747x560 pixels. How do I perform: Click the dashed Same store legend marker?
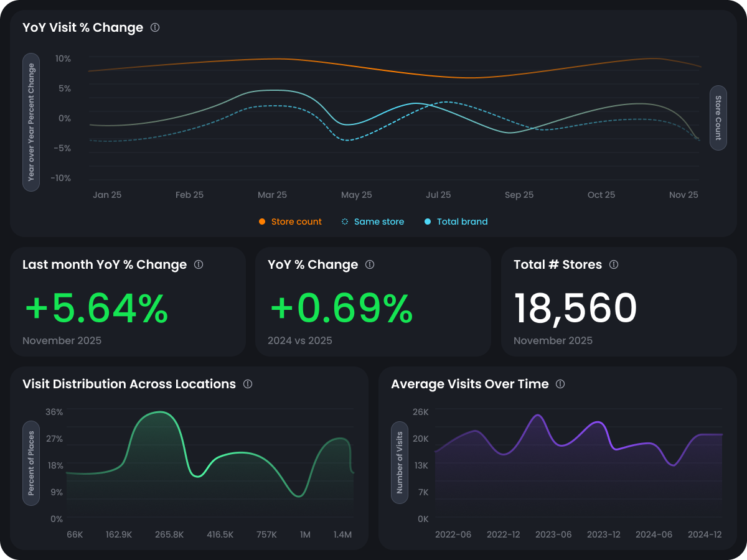345,222
